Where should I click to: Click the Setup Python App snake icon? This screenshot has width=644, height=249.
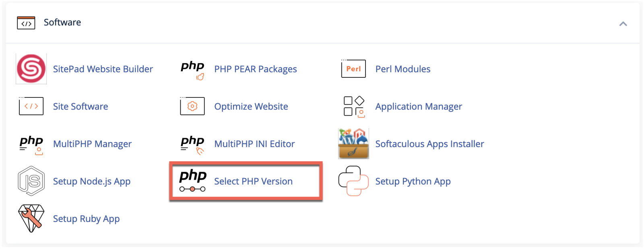coord(353,181)
